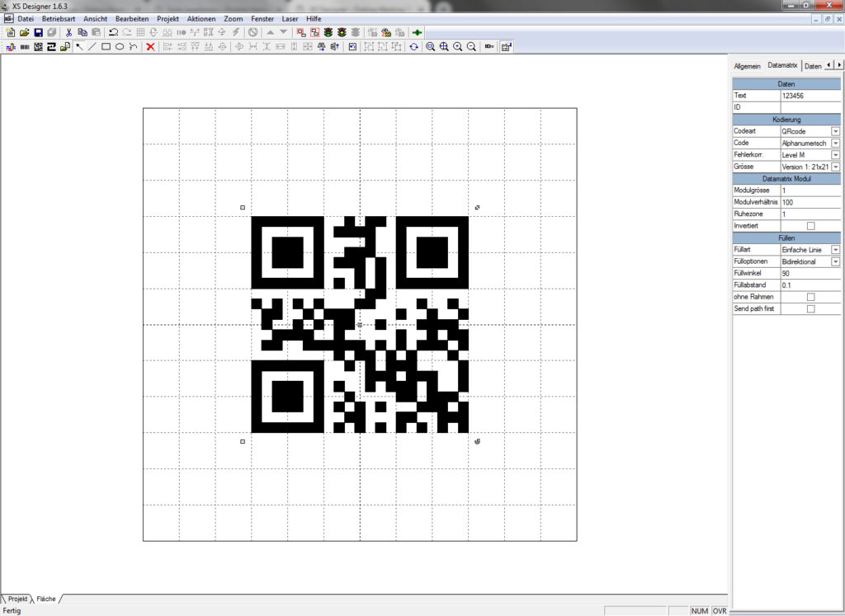This screenshot has height=616, width=845.
Task: Open the Füllart dropdown list
Action: 835,249
